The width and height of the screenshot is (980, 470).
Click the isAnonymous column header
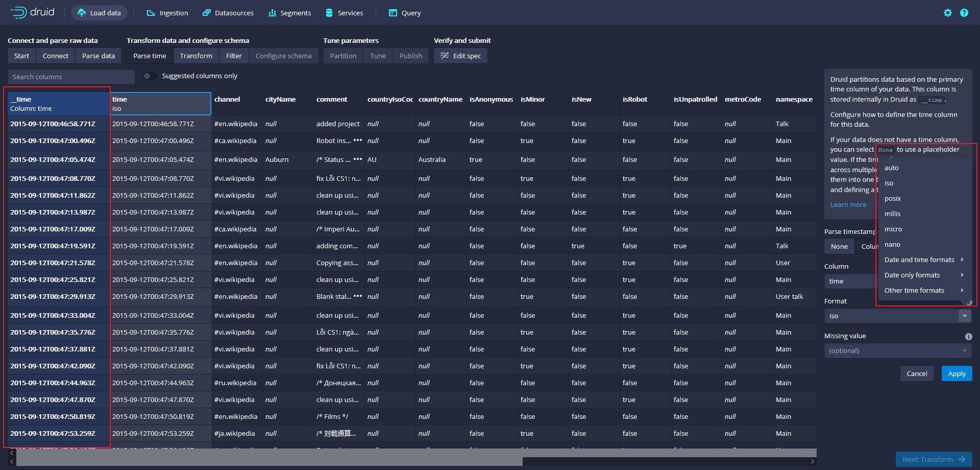coord(492,104)
